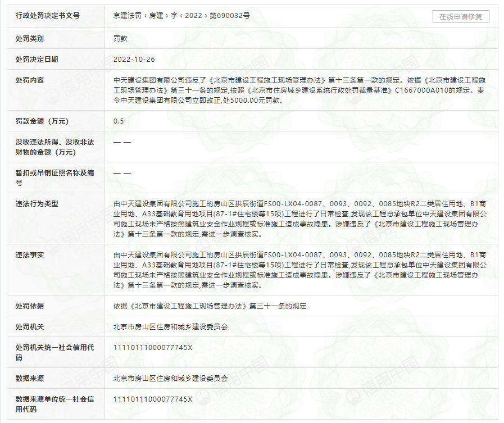Click the 处罚类别 label

pos(30,39)
